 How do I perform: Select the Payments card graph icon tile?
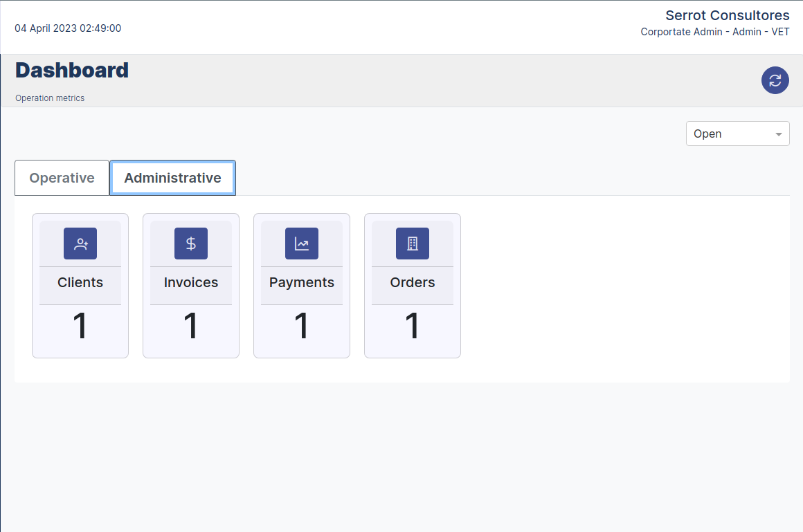coord(302,243)
